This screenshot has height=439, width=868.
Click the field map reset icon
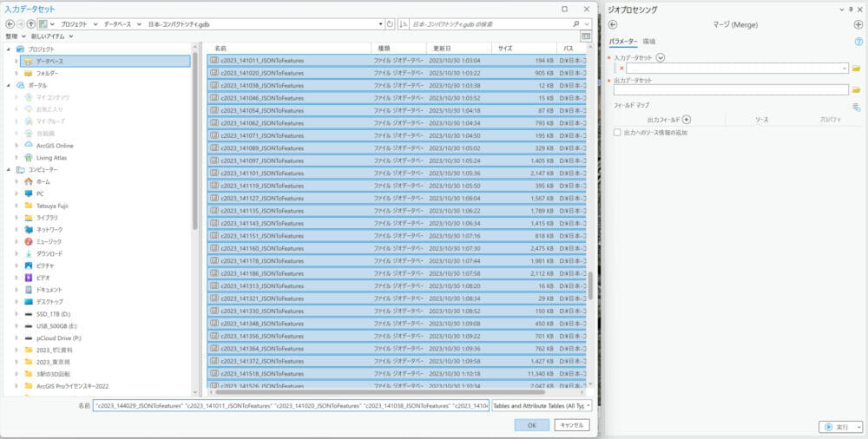[857, 107]
